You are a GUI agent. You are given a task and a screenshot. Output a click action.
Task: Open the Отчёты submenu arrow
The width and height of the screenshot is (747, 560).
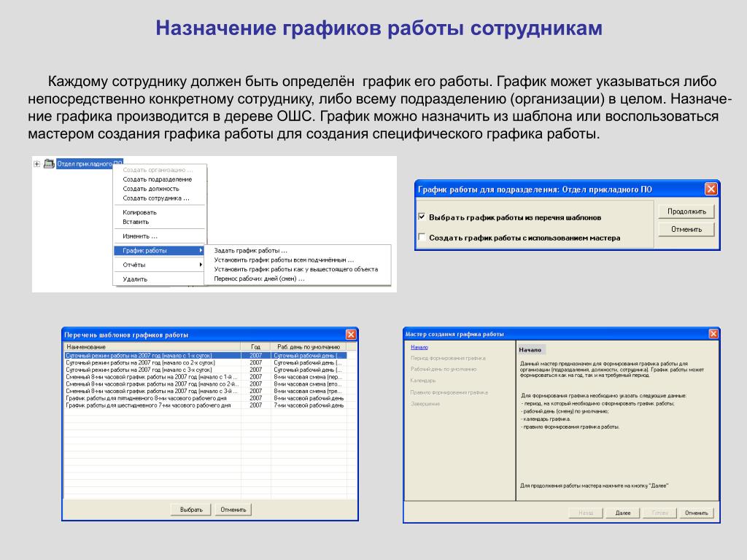[x=201, y=265]
